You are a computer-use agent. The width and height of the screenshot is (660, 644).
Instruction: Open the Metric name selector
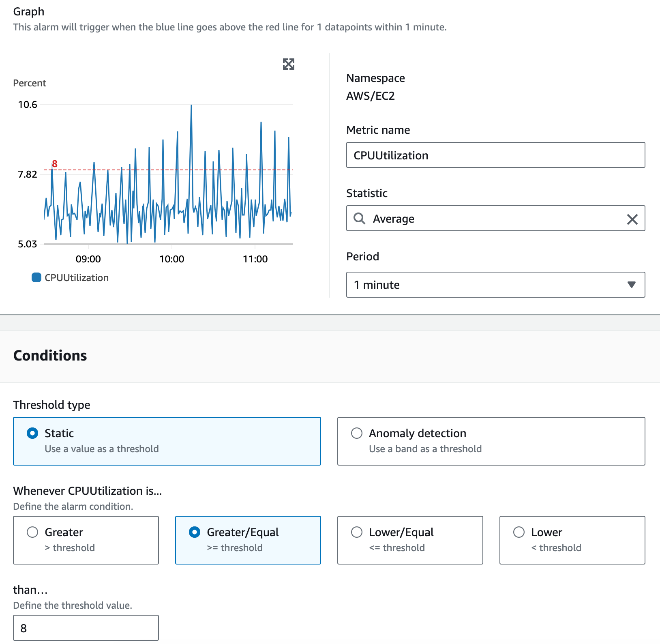pyautogui.click(x=495, y=155)
